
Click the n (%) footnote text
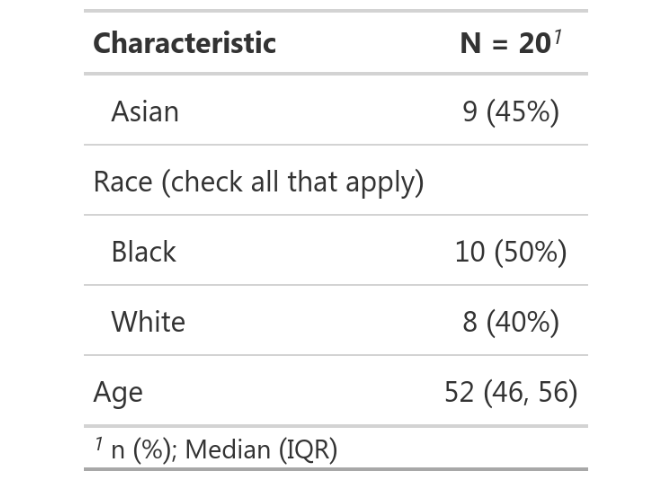pos(142,450)
